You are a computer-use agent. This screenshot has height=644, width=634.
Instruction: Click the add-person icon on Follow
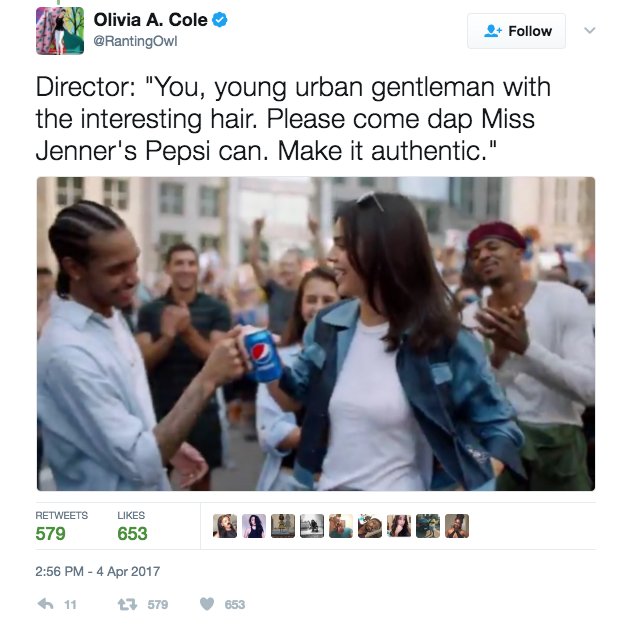pyautogui.click(x=493, y=31)
